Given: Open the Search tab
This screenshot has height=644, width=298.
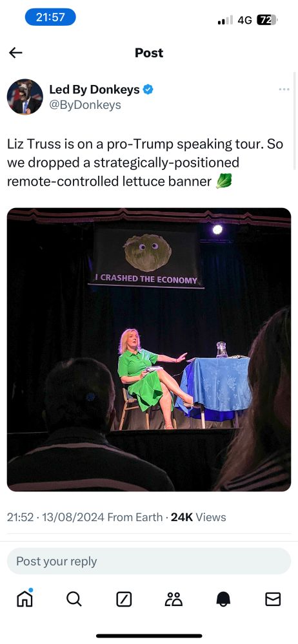Looking at the screenshot, I should tap(74, 599).
